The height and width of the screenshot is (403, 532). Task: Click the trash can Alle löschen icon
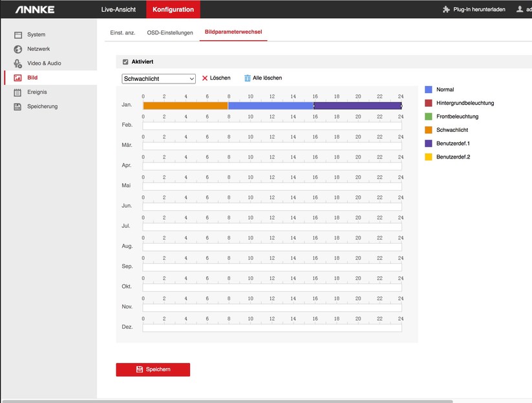(247, 78)
